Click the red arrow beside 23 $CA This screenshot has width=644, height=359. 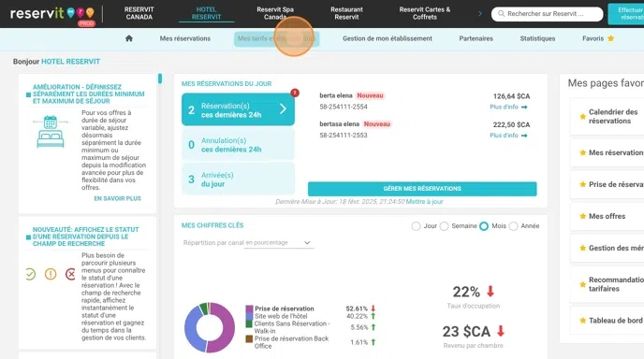click(x=500, y=331)
